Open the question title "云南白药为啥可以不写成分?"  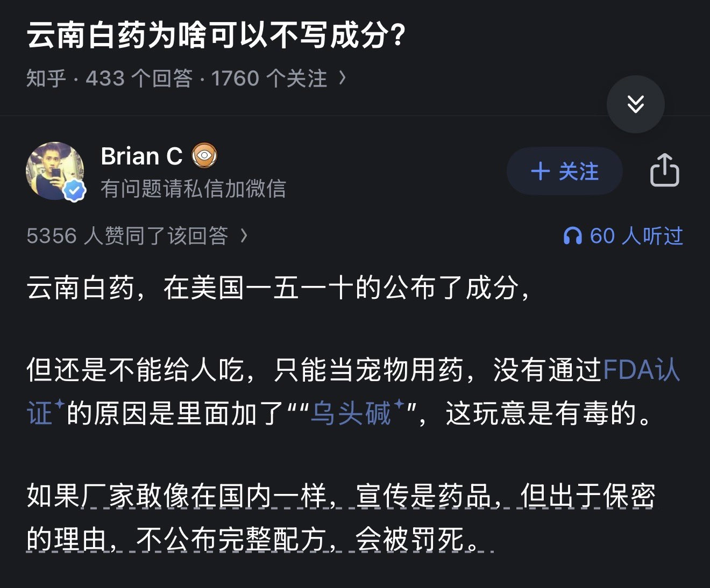click(216, 35)
